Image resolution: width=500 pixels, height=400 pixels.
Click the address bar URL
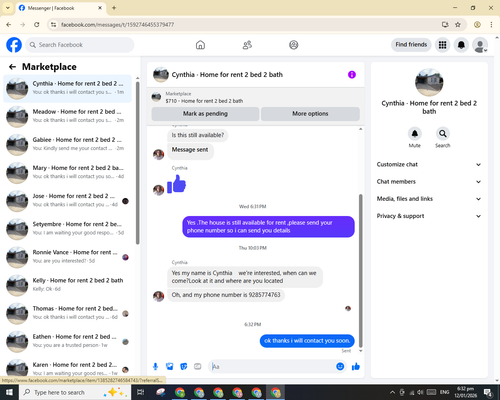point(117,25)
